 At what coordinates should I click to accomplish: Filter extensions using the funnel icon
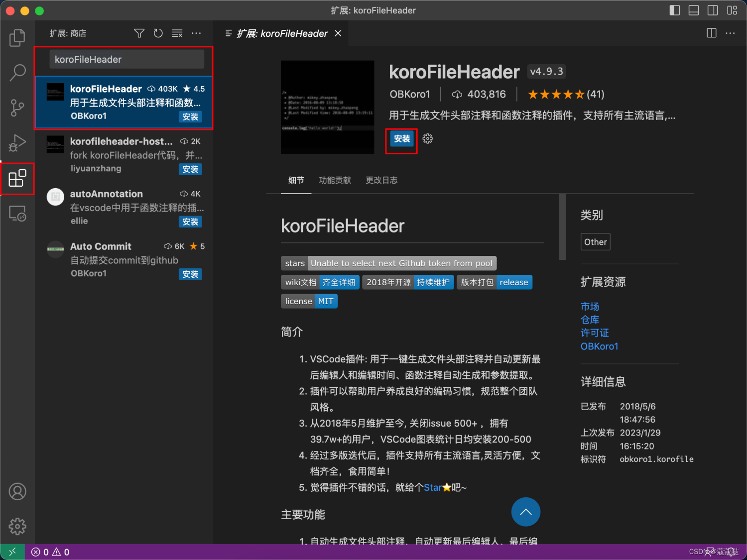click(139, 33)
